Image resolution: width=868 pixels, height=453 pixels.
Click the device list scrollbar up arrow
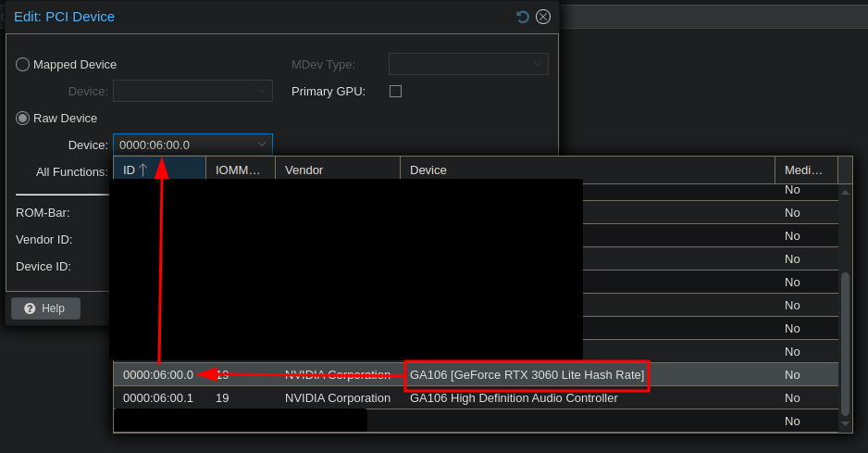(845, 192)
